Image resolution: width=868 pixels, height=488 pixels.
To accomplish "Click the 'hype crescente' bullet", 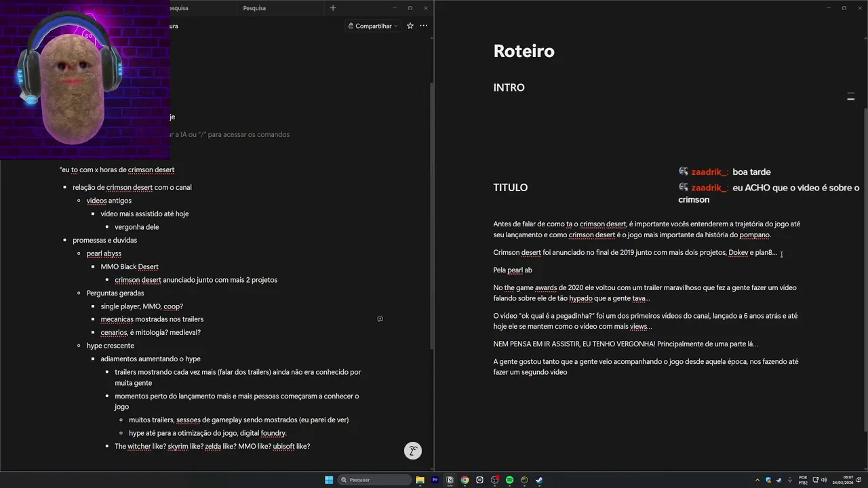I will point(110,346).
